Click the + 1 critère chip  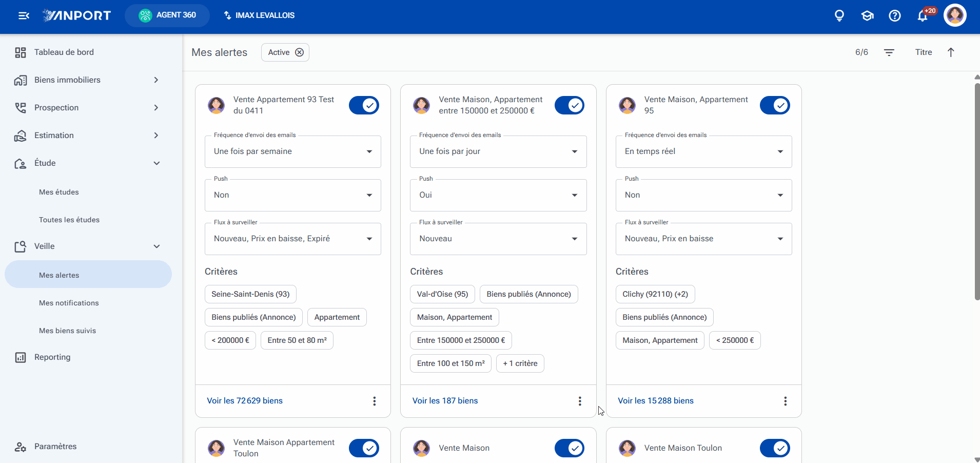click(520, 363)
